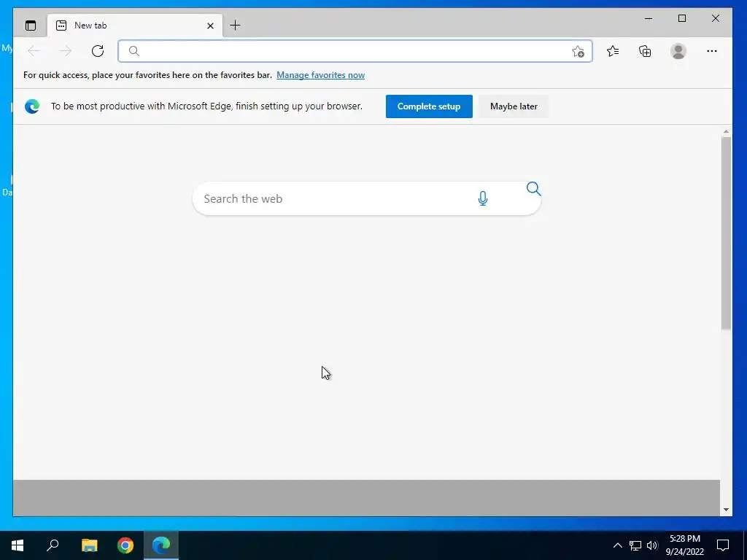Open the volume tray icon
Screen dimensions: 747x560
click(651, 545)
